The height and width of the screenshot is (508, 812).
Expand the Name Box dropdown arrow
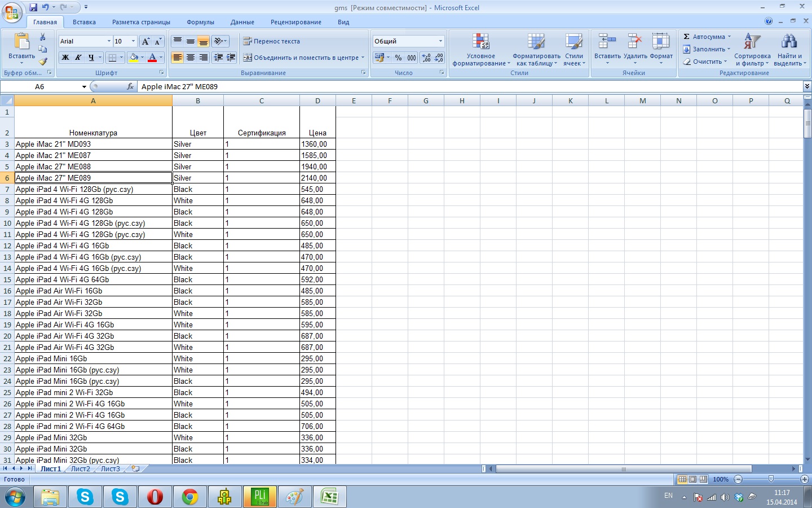(84, 87)
